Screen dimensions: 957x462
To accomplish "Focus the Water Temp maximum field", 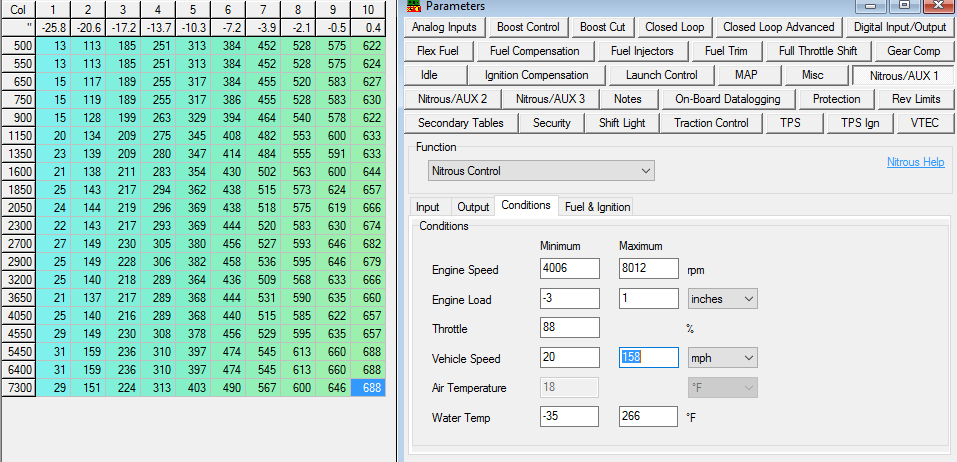I will [x=647, y=416].
